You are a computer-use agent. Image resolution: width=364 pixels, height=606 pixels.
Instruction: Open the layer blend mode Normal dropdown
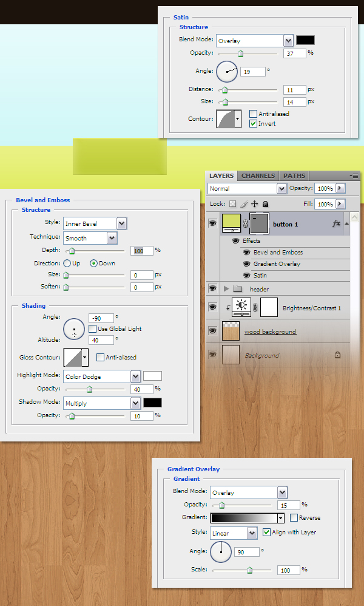point(281,188)
